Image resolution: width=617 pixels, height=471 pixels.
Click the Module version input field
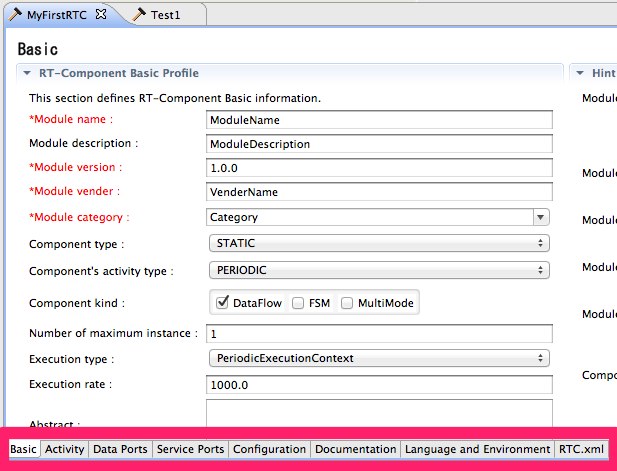point(379,168)
